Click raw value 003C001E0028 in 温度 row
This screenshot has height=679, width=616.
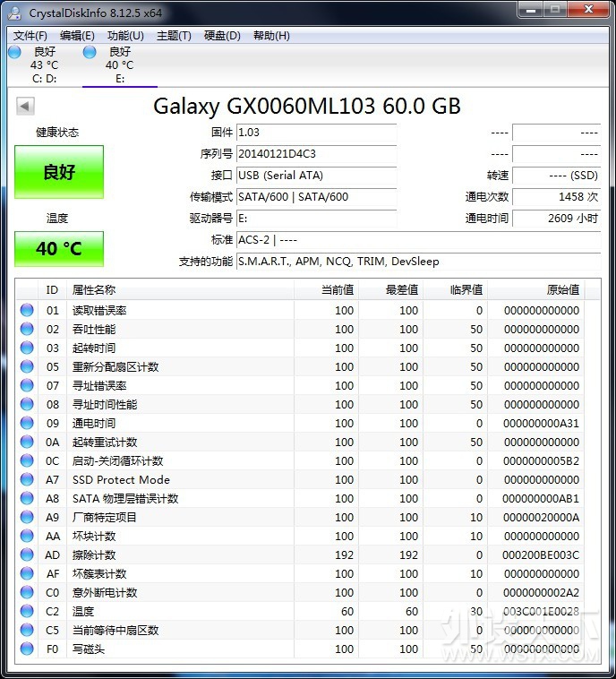(x=541, y=611)
